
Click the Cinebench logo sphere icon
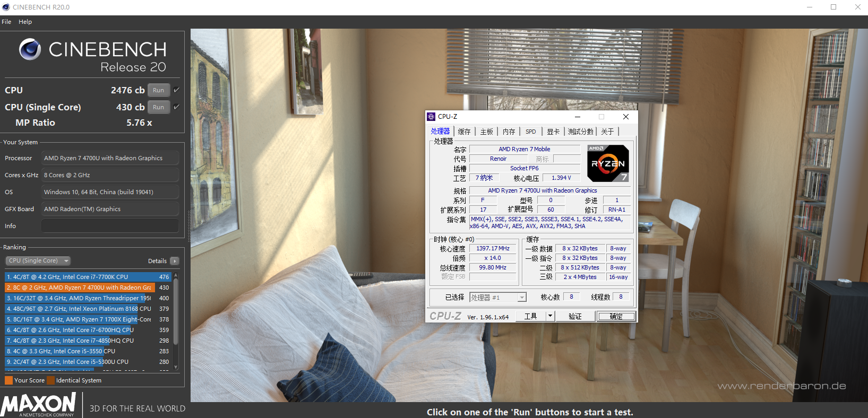pyautogui.click(x=30, y=49)
